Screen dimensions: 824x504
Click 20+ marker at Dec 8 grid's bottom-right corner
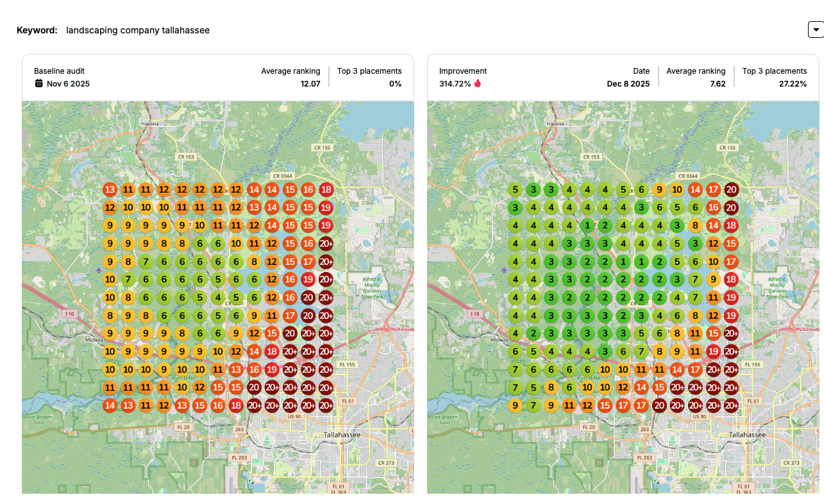(x=731, y=405)
